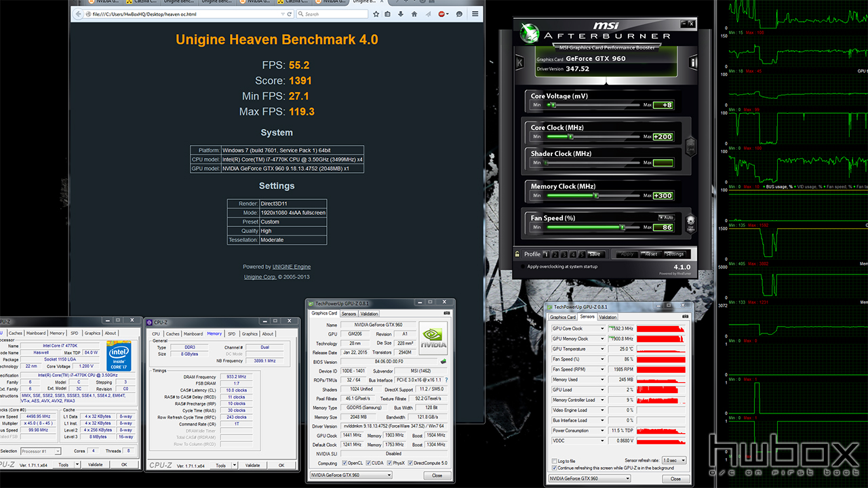Click the BIOS save chip icon in GPU-Z
868x488 pixels.
[x=443, y=361]
